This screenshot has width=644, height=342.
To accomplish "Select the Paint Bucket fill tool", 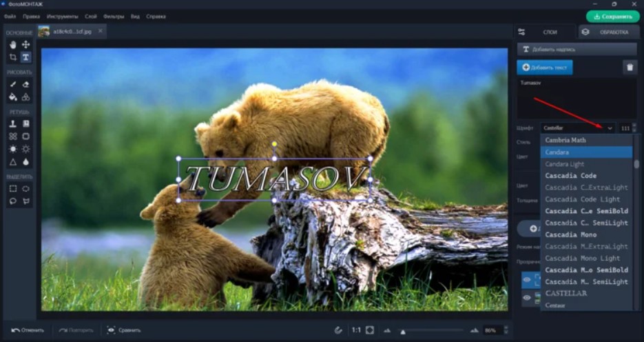I will [12, 97].
